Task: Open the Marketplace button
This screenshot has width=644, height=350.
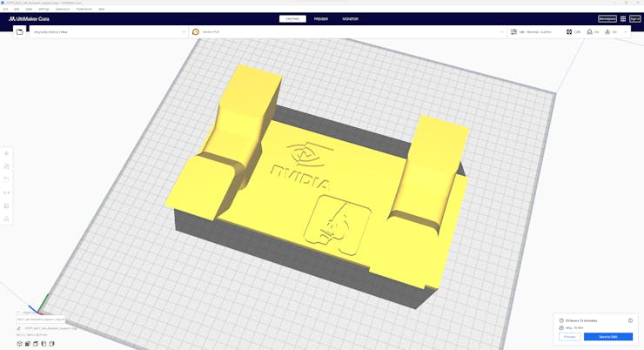Action: pyautogui.click(x=607, y=19)
